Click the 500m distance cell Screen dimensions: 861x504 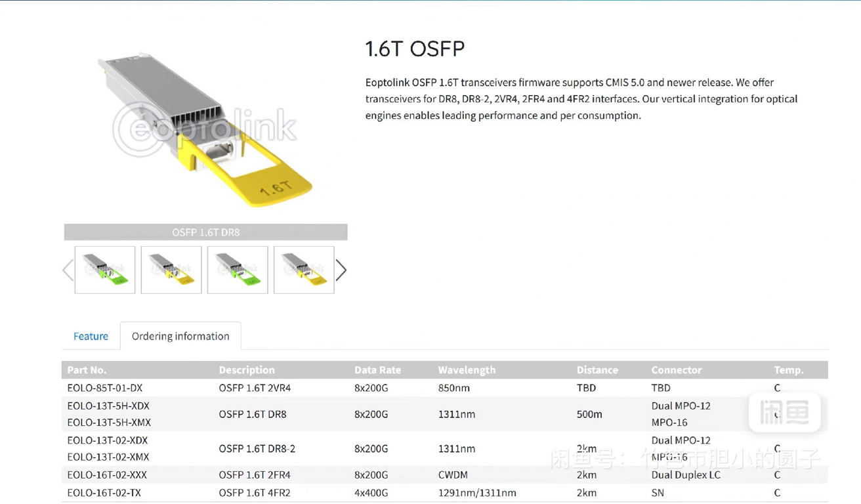click(x=589, y=414)
